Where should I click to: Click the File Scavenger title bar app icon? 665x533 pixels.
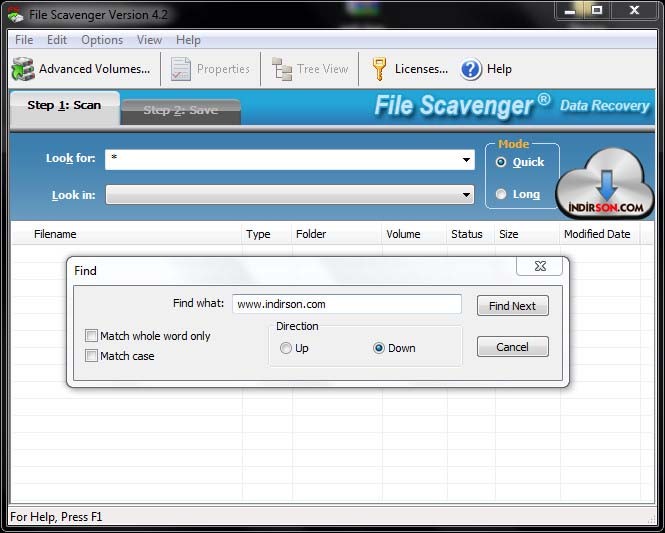click(x=15, y=15)
